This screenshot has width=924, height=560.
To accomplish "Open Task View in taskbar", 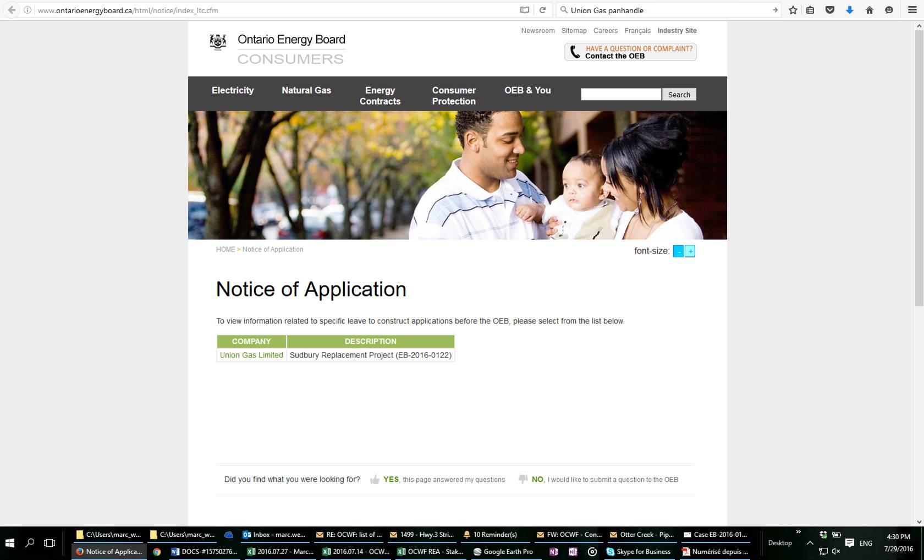I will (50, 543).
